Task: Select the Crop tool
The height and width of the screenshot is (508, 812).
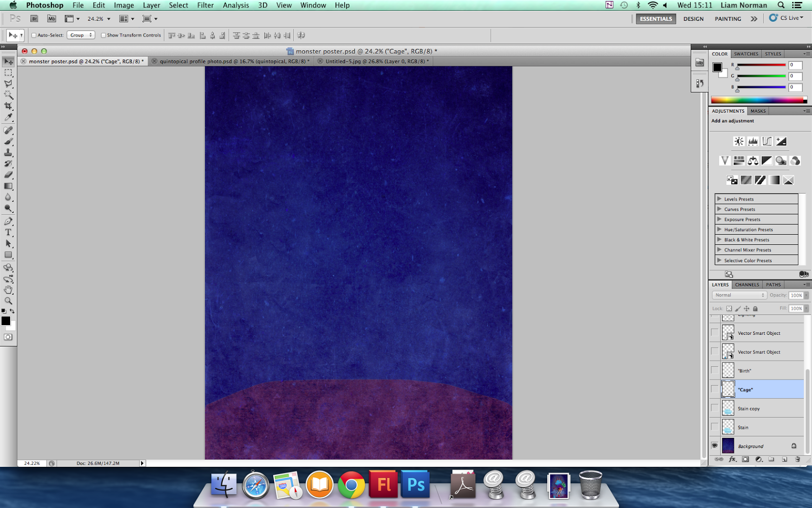Action: tap(8, 106)
